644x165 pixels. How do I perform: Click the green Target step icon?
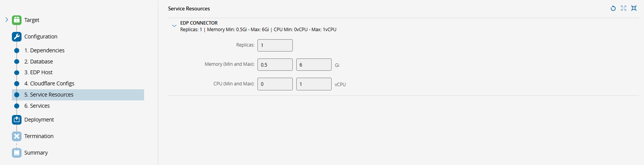coord(17,20)
